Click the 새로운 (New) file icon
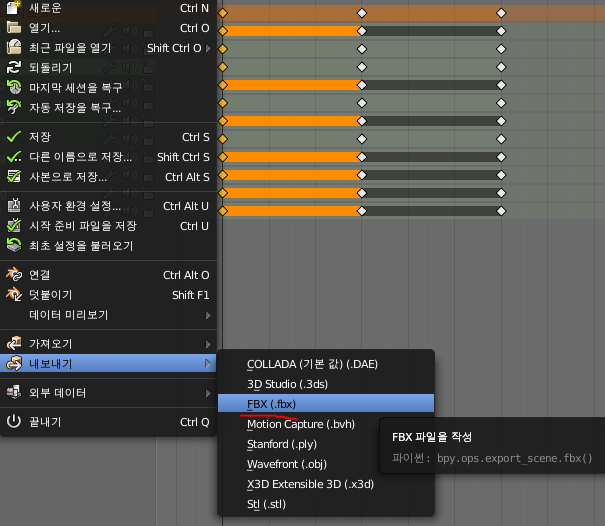605x526 pixels. coord(14,7)
